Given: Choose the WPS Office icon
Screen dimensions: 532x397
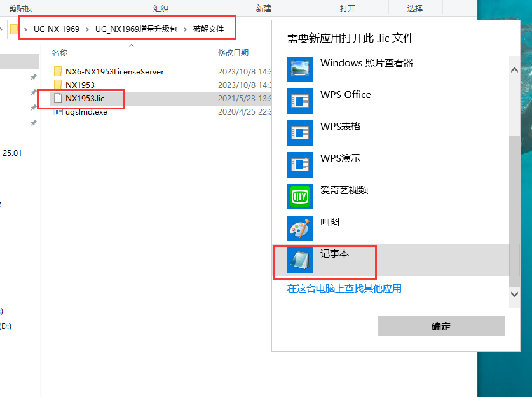Looking at the screenshot, I should pyautogui.click(x=299, y=101).
